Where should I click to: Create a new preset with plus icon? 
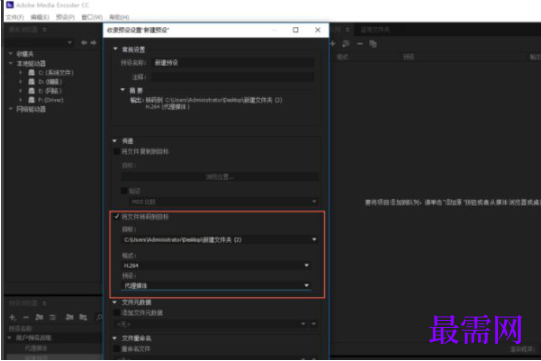click(12, 317)
